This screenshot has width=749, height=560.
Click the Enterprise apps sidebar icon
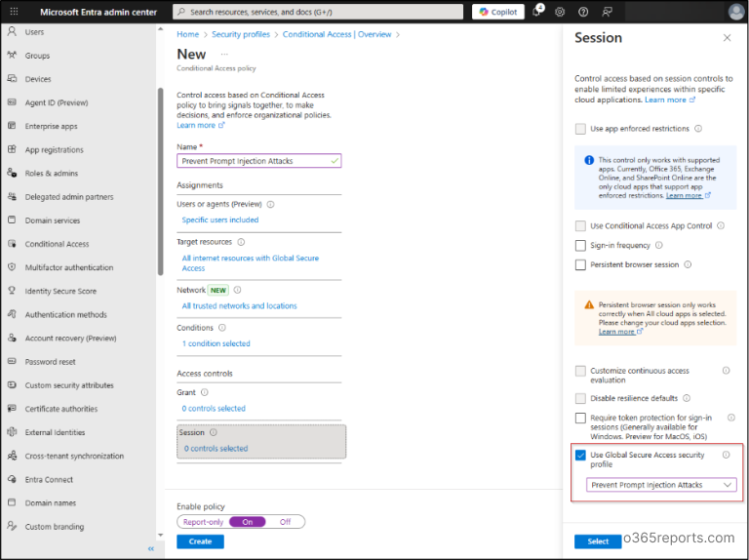point(12,126)
